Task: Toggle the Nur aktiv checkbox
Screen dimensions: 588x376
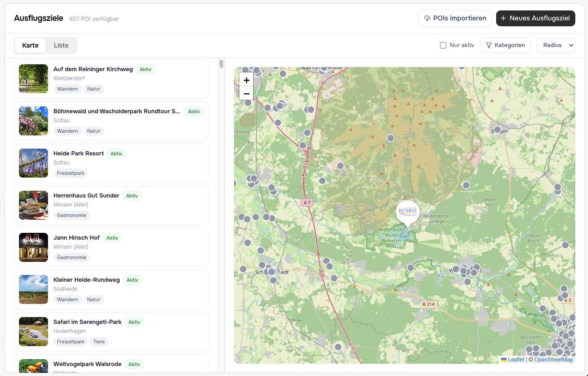Action: tap(443, 45)
